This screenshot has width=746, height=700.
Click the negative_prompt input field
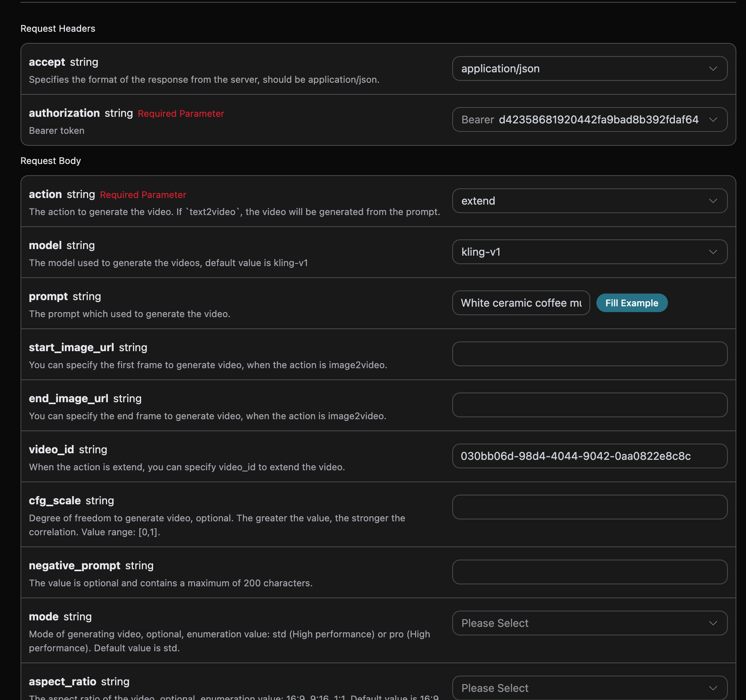click(589, 572)
